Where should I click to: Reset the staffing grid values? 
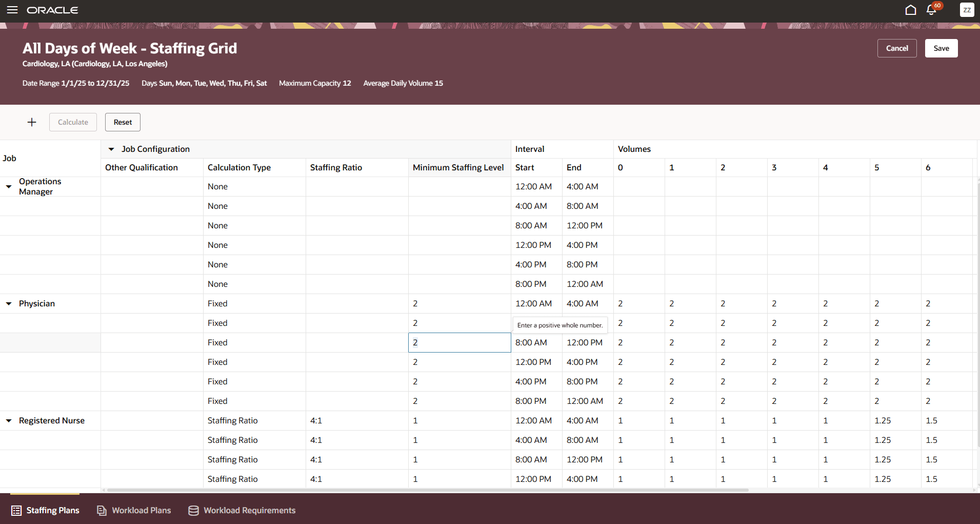(x=123, y=122)
